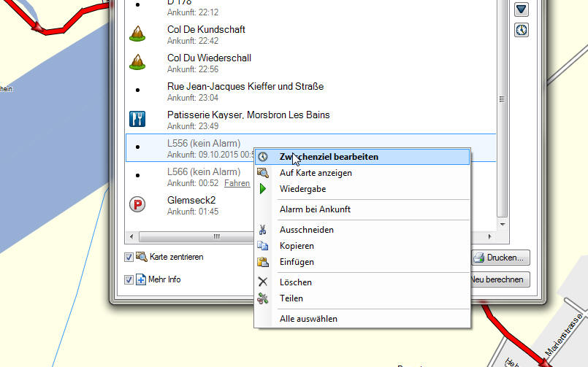Select Alarm bei Ankunft in menu

click(315, 209)
